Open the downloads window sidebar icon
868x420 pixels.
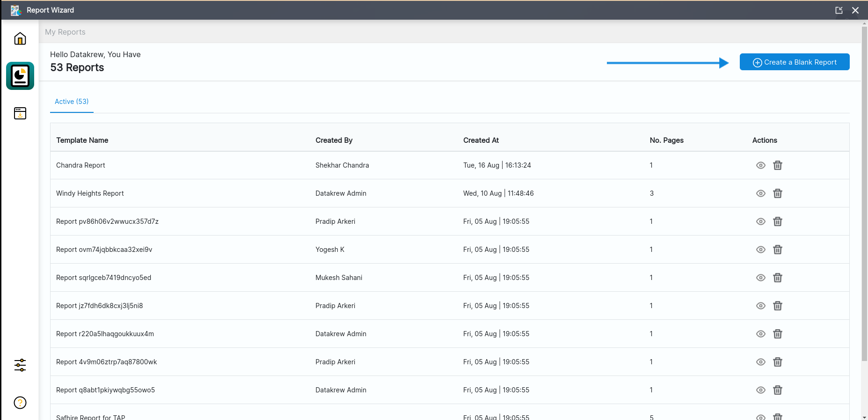(x=20, y=113)
